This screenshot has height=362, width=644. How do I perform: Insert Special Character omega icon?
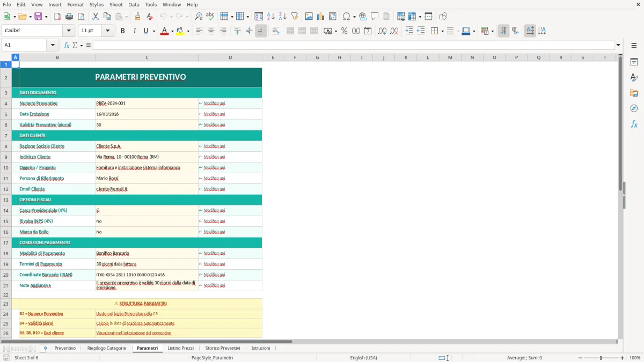346,17
